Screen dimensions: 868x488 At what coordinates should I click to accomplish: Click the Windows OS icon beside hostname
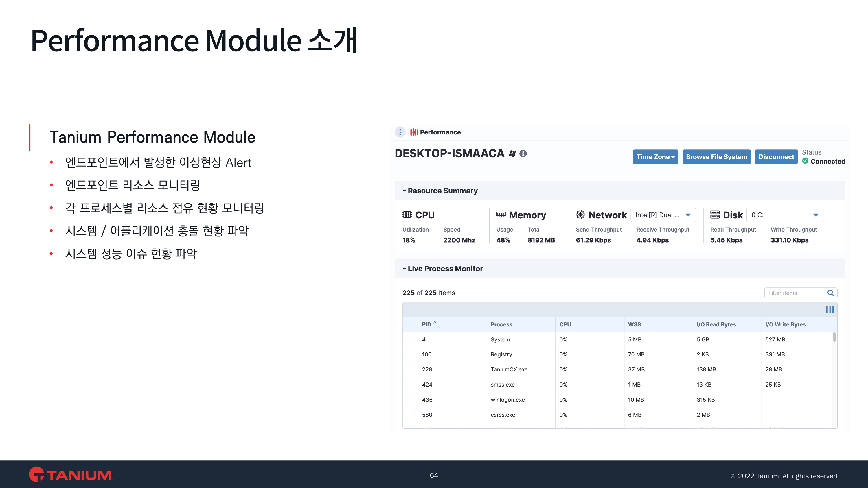click(x=512, y=154)
